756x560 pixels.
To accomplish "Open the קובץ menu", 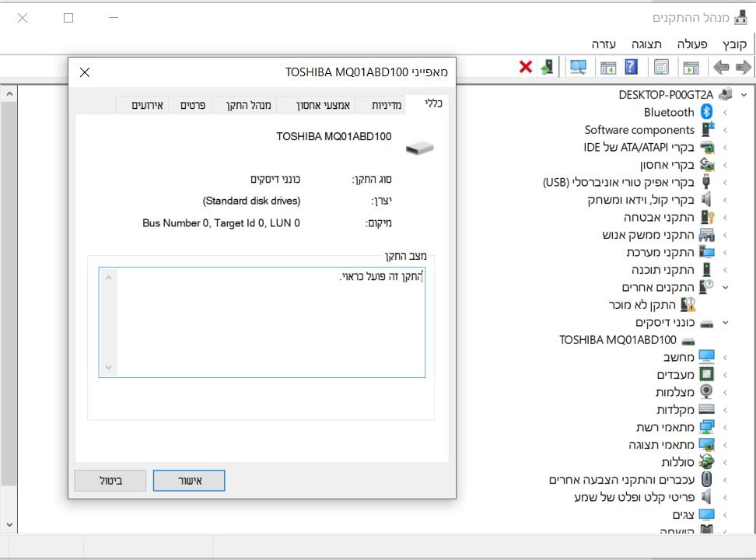I will (734, 44).
